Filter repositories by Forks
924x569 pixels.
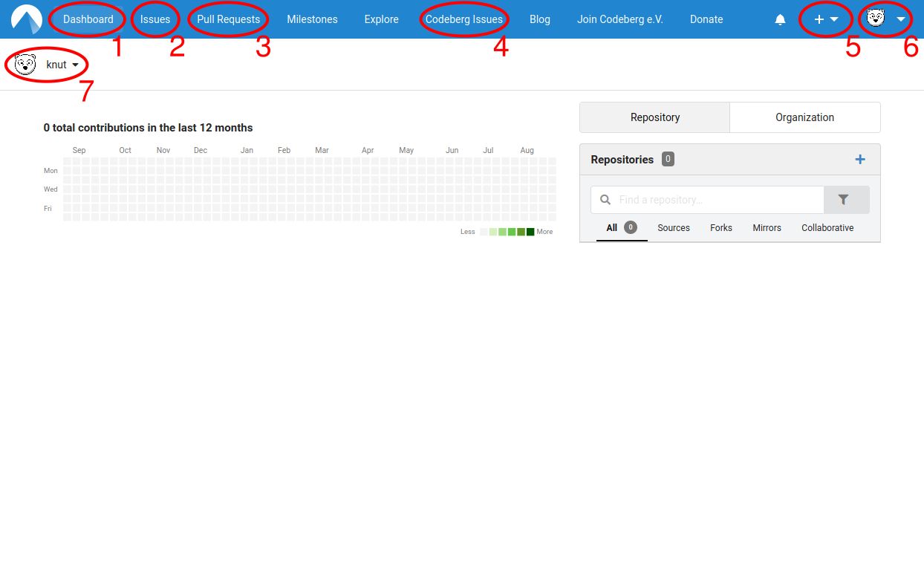point(720,228)
